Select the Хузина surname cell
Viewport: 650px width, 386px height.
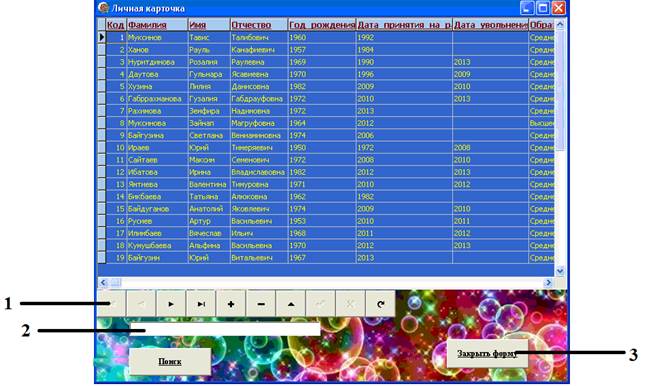(157, 86)
